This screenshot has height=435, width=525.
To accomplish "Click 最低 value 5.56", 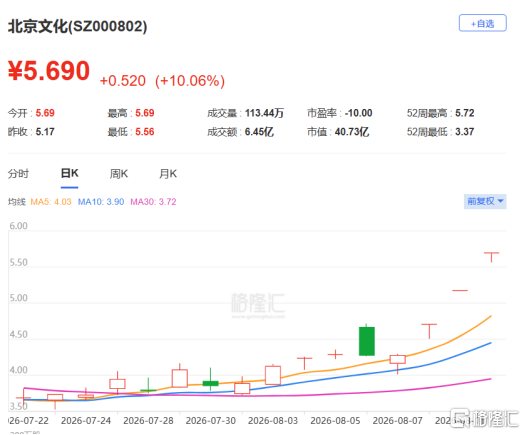I will click(x=145, y=132).
